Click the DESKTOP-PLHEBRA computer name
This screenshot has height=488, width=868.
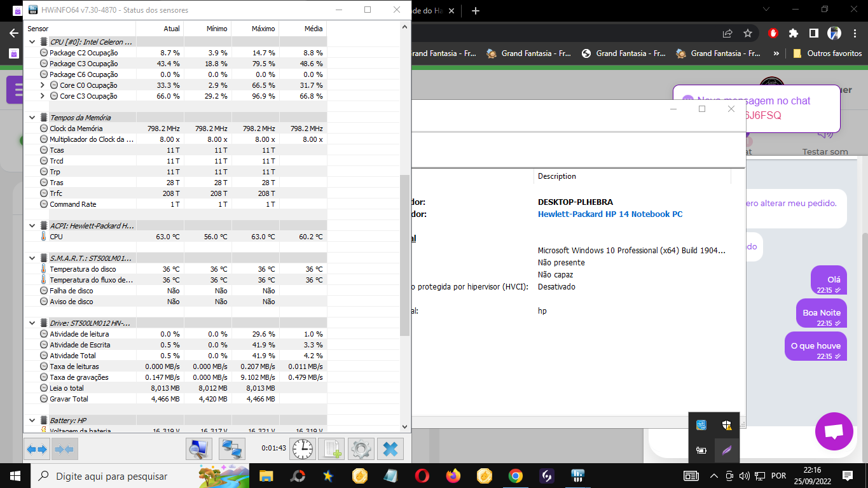575,202
